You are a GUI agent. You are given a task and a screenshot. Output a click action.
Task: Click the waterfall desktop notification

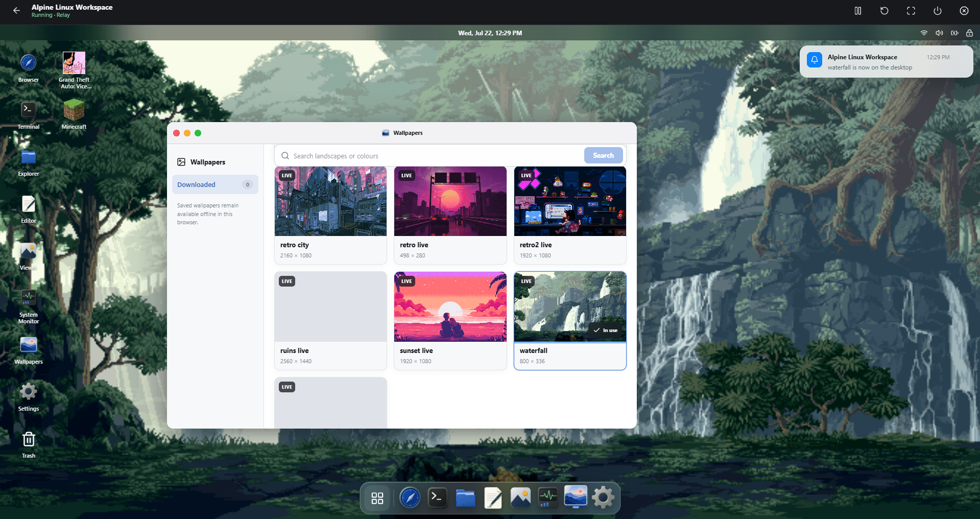886,62
